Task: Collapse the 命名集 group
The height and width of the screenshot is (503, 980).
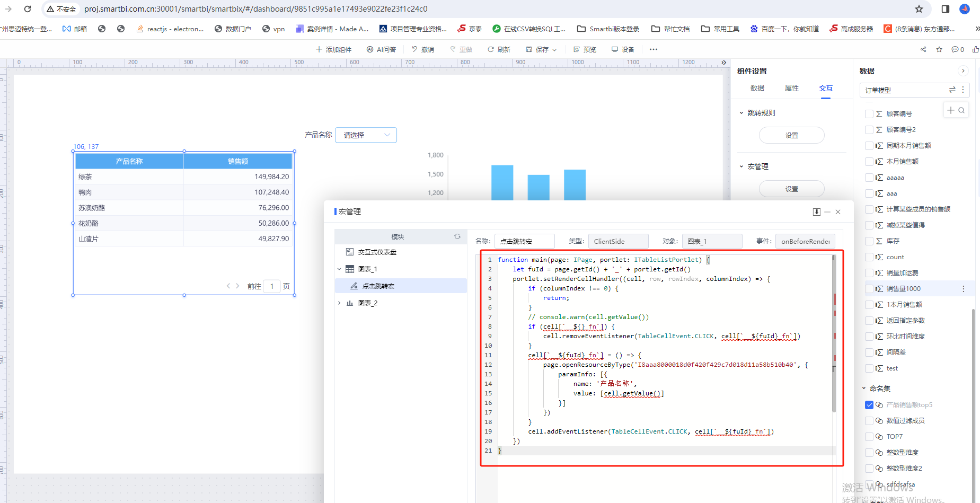Action: tap(864, 389)
